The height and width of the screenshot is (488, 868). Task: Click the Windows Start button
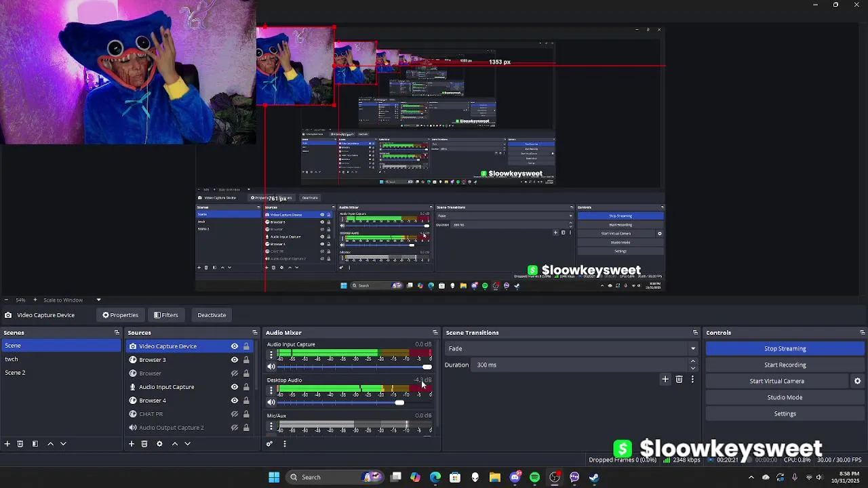click(274, 477)
